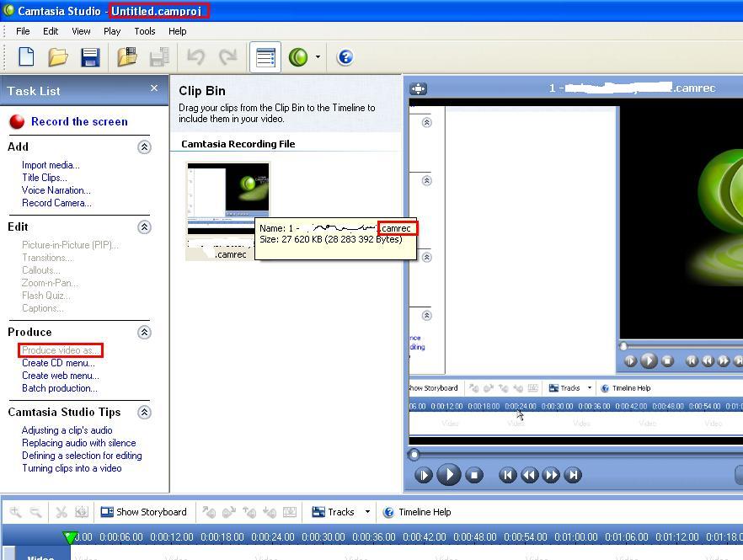Screen dimensions: 743x560
Task: Jump to next clip button
Action: (x=573, y=475)
